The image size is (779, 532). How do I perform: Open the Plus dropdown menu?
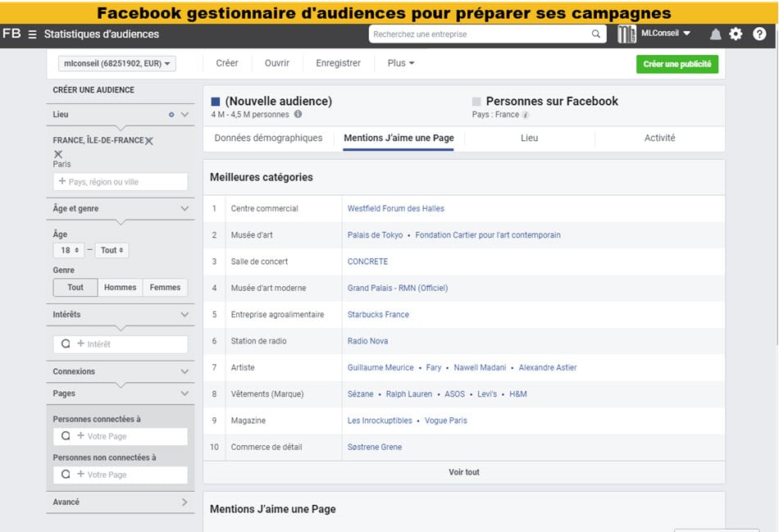pos(401,63)
